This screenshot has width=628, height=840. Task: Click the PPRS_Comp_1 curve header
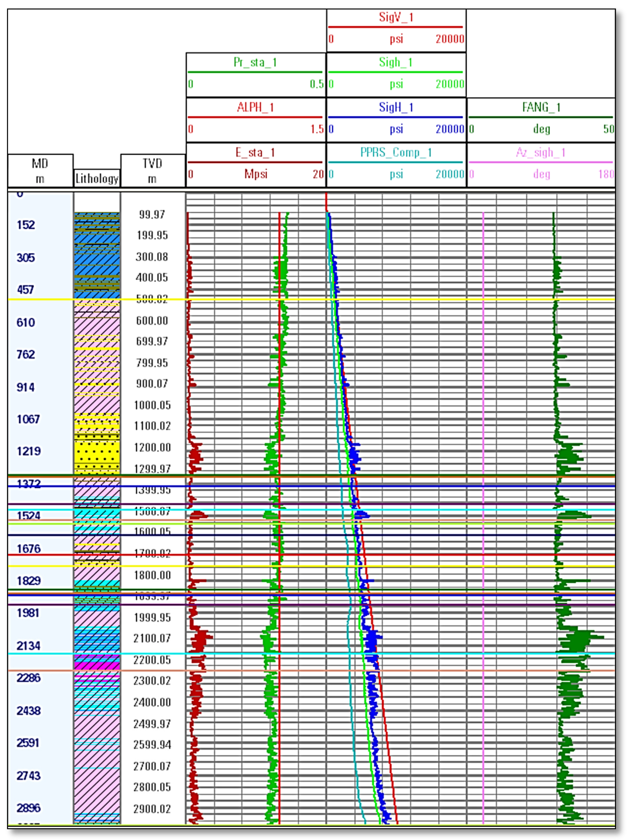396,153
